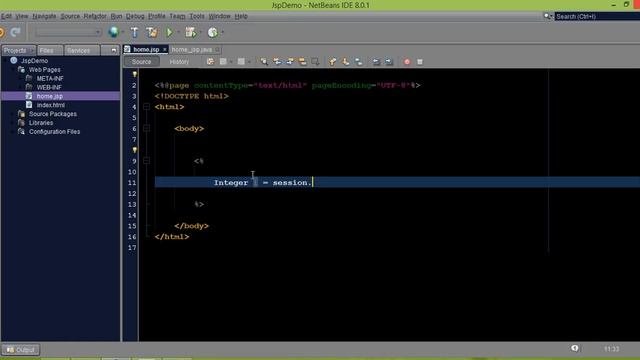Switch to the Files panel tab
Image resolution: width=640 pixels, height=360 pixels.
click(x=49, y=50)
